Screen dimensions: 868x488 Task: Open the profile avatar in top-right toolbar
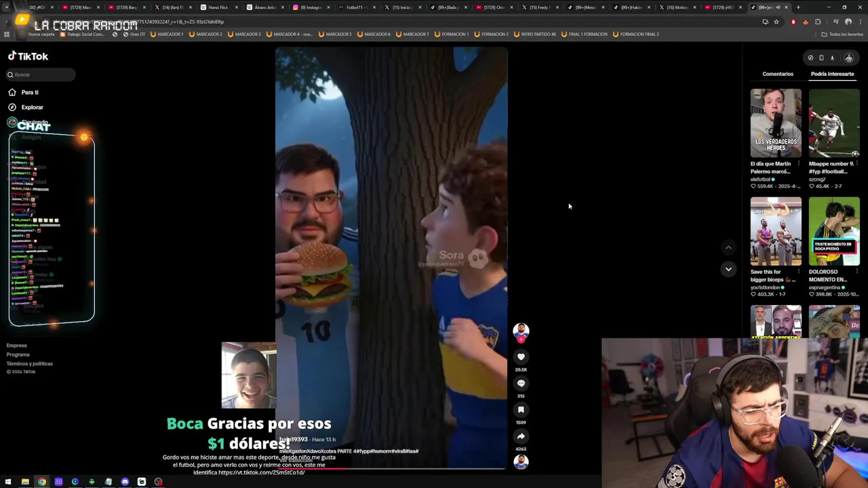click(x=848, y=58)
